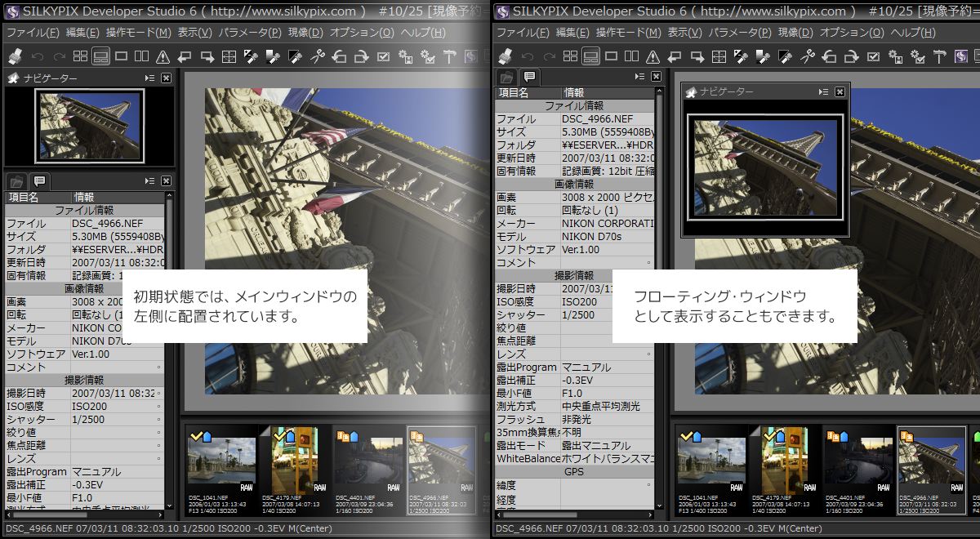Click the 項目名 column header in left window
The image size is (980, 539).
tap(38, 197)
